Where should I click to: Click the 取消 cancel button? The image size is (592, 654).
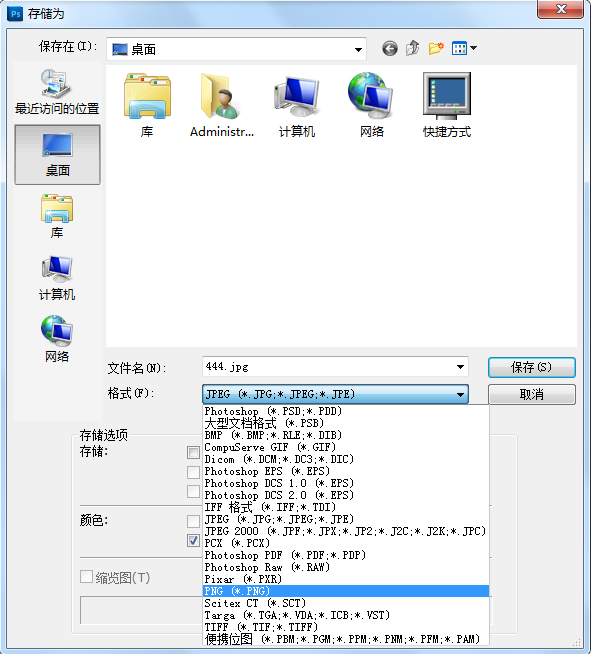coord(532,395)
